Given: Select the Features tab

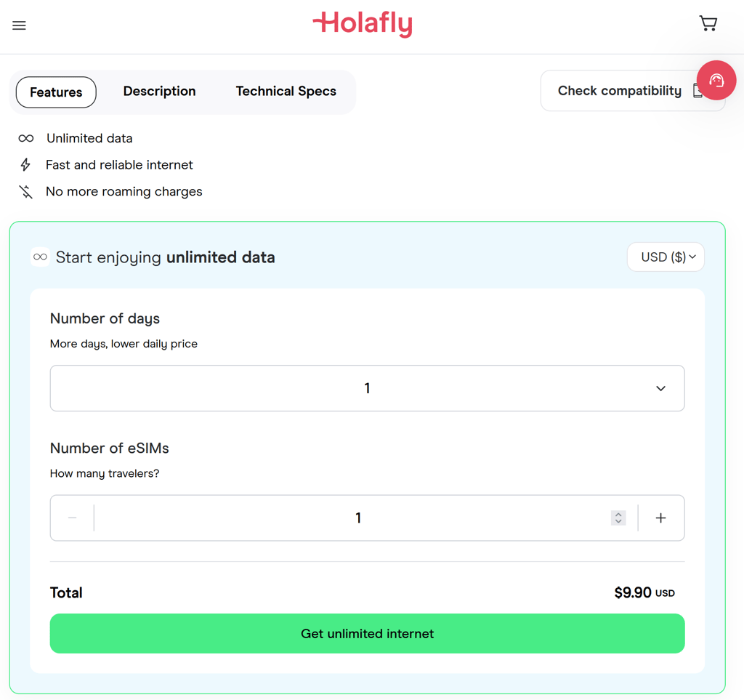Looking at the screenshot, I should tap(56, 92).
